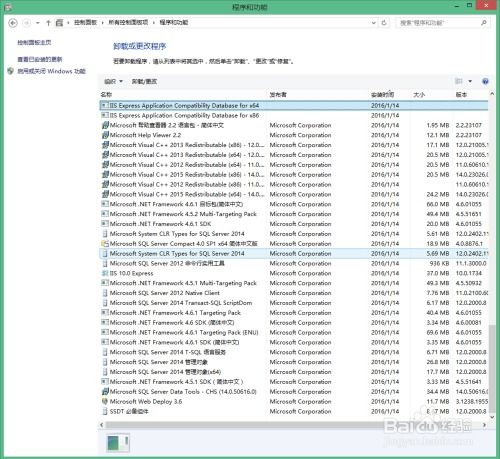Viewport: 500px width, 459px height.
Task: Sort by the Name column header
Action: pyautogui.click(x=106, y=95)
